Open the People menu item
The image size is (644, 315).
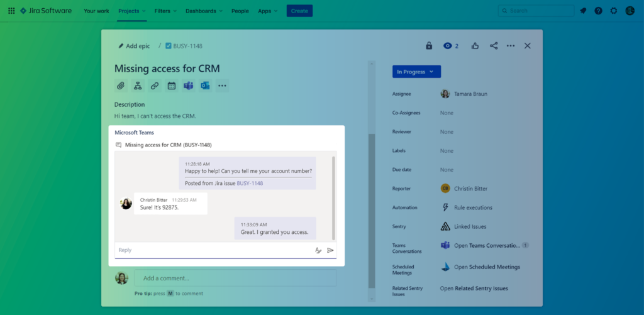[240, 11]
